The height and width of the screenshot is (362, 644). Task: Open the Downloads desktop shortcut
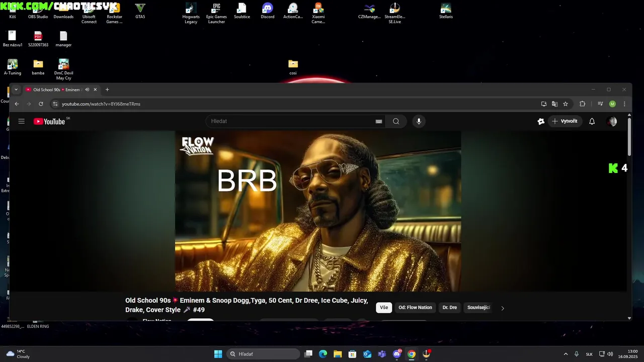click(63, 11)
